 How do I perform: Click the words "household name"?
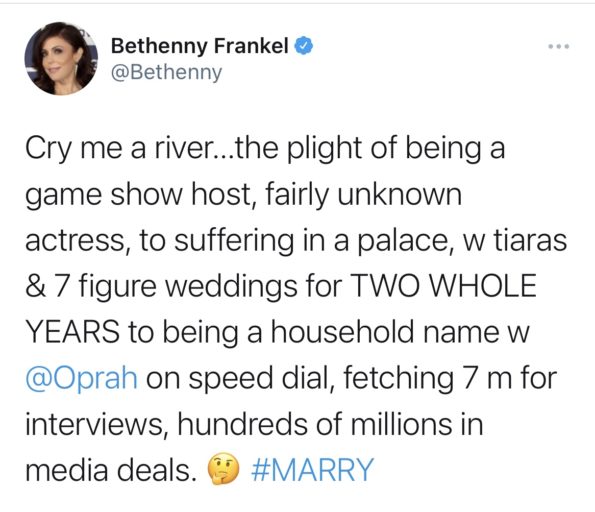pyautogui.click(x=385, y=331)
